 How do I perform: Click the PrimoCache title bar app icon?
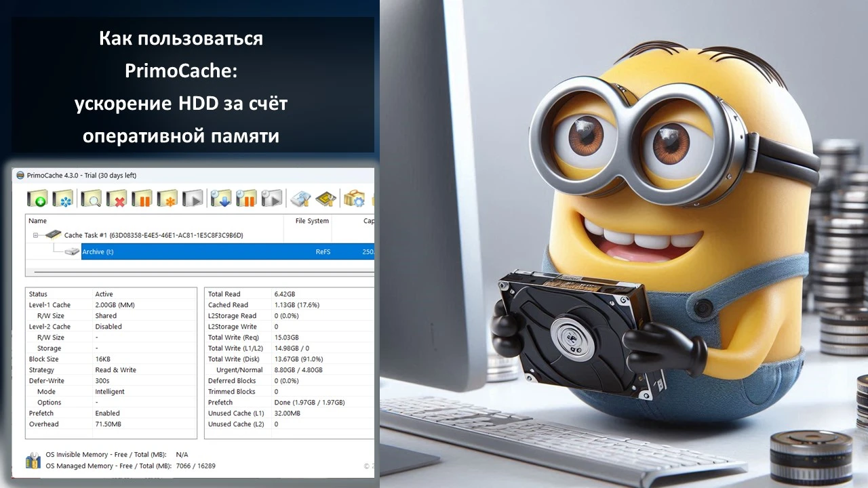click(x=20, y=176)
